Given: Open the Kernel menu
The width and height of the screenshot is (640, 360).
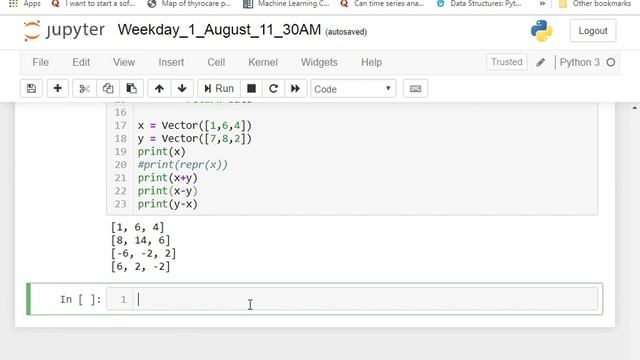Looking at the screenshot, I should tap(263, 62).
